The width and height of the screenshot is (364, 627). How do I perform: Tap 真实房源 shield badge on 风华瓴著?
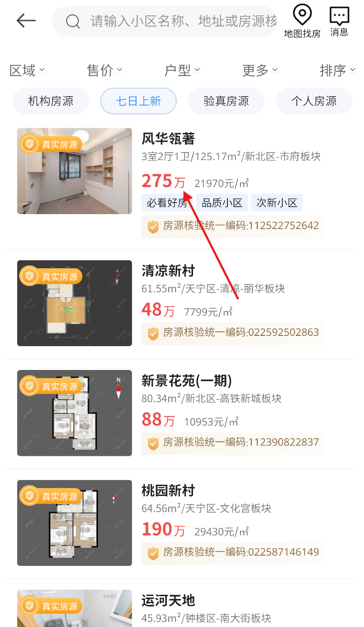click(x=50, y=144)
